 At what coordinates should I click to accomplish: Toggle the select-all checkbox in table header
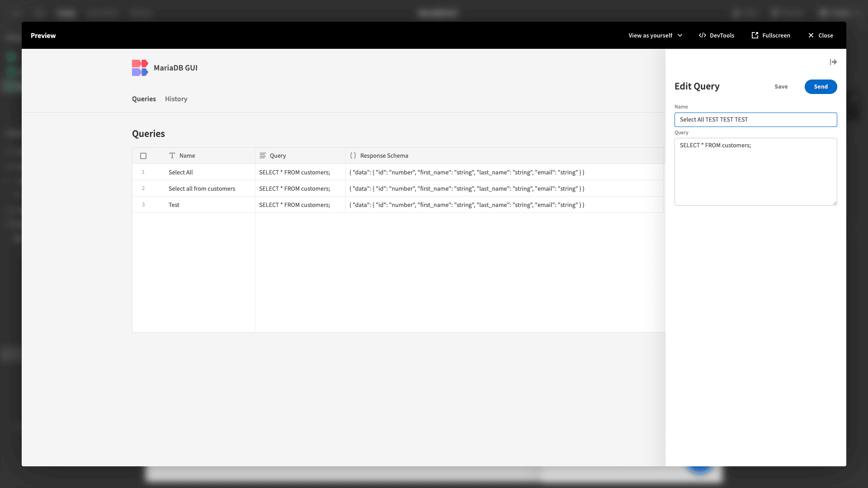(x=143, y=156)
